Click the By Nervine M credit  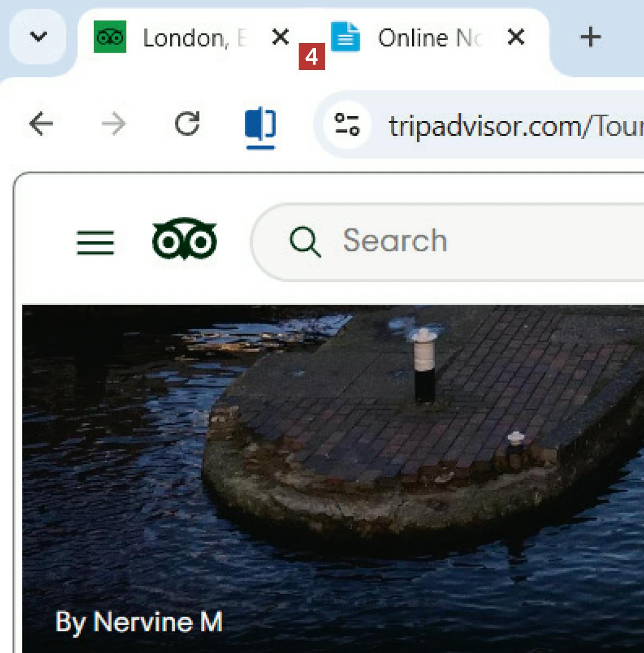139,623
